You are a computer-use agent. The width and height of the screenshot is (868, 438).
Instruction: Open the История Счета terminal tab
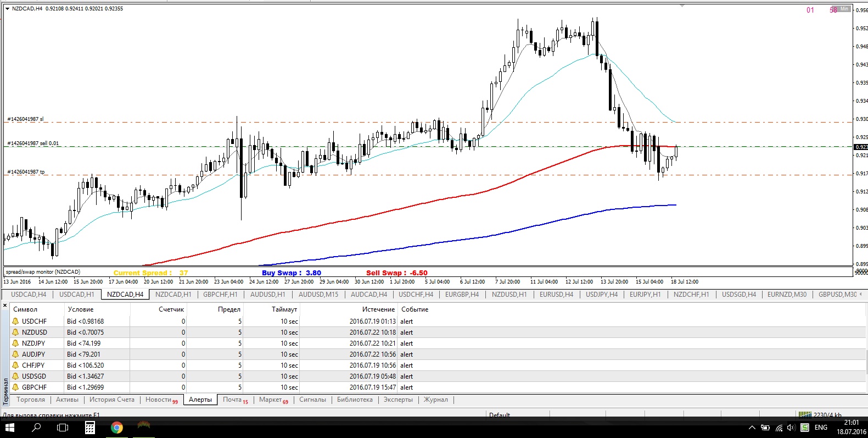pos(112,400)
